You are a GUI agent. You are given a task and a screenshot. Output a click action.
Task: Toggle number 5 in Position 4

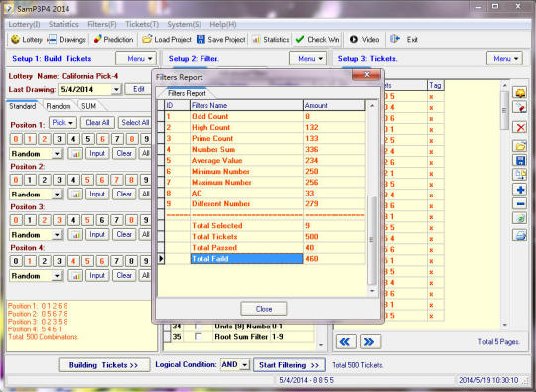(87, 261)
